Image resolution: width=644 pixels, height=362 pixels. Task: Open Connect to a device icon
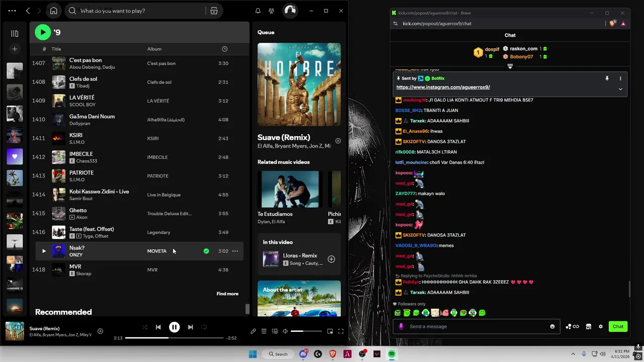pos(275,331)
